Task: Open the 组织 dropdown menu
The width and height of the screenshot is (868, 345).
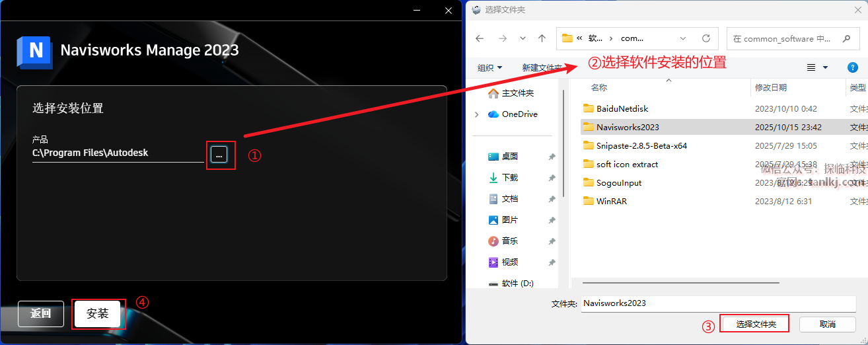Action: tap(489, 67)
